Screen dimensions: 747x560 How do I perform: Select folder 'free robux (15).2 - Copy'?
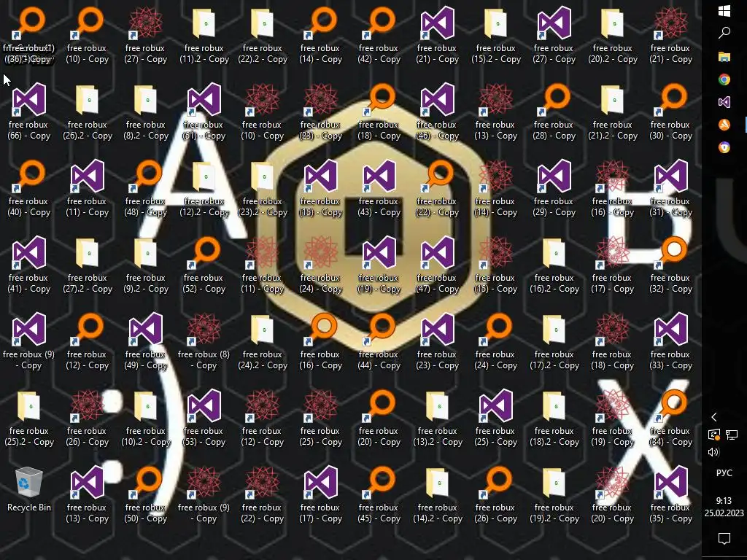point(496,35)
